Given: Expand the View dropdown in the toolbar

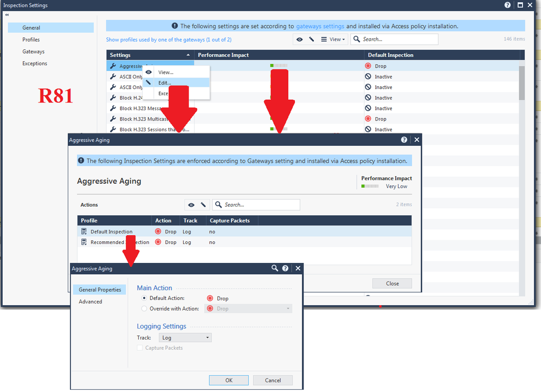Looking at the screenshot, I should 333,39.
